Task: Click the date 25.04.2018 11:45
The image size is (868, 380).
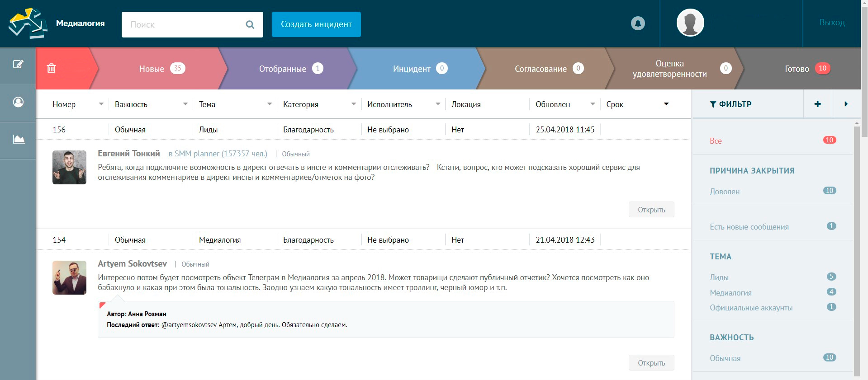Action: (x=565, y=130)
